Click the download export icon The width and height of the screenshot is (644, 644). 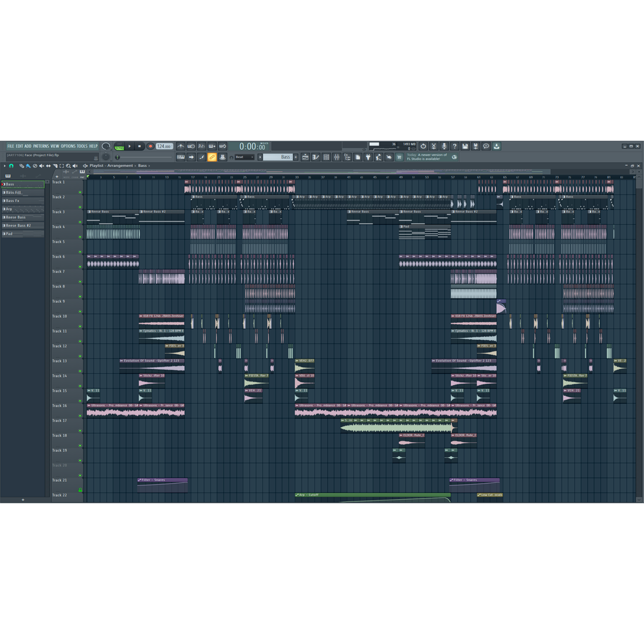pos(497,146)
